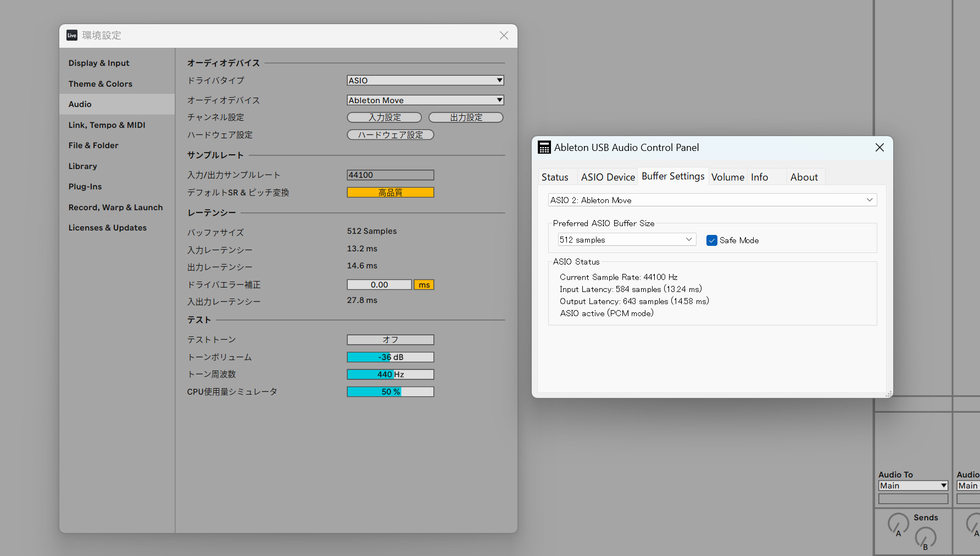Click the Ableton USB Audio Control Panel app icon
Viewport: 980px width, 556px height.
tap(544, 147)
